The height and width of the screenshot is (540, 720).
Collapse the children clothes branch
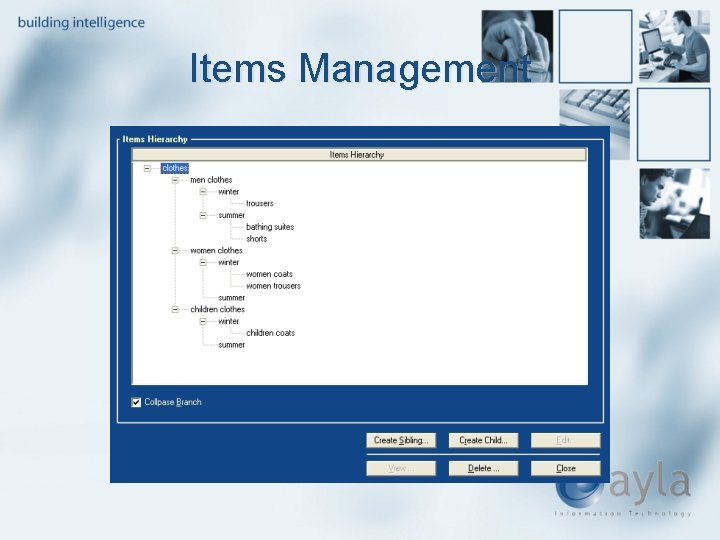pyautogui.click(x=175, y=309)
